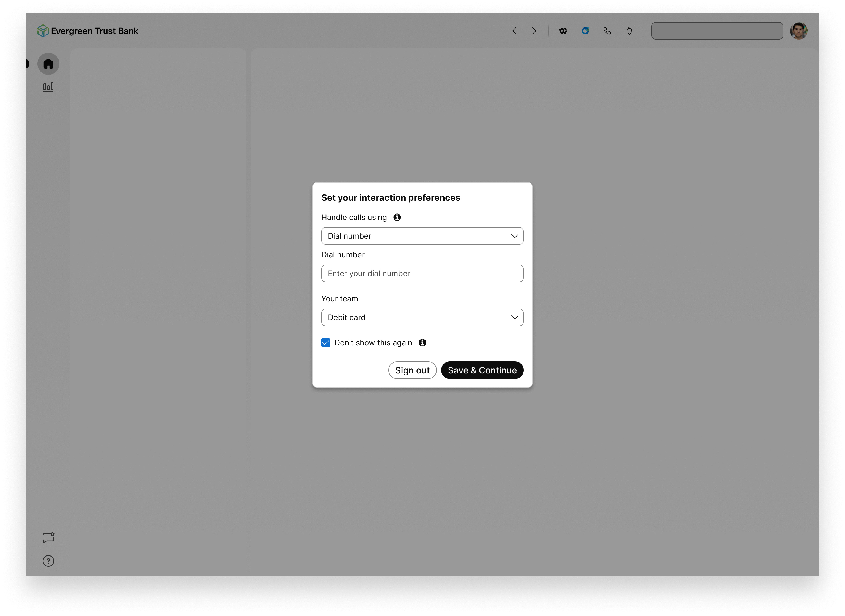Click the Home icon in sidebar
This screenshot has width=845, height=616.
(x=48, y=64)
